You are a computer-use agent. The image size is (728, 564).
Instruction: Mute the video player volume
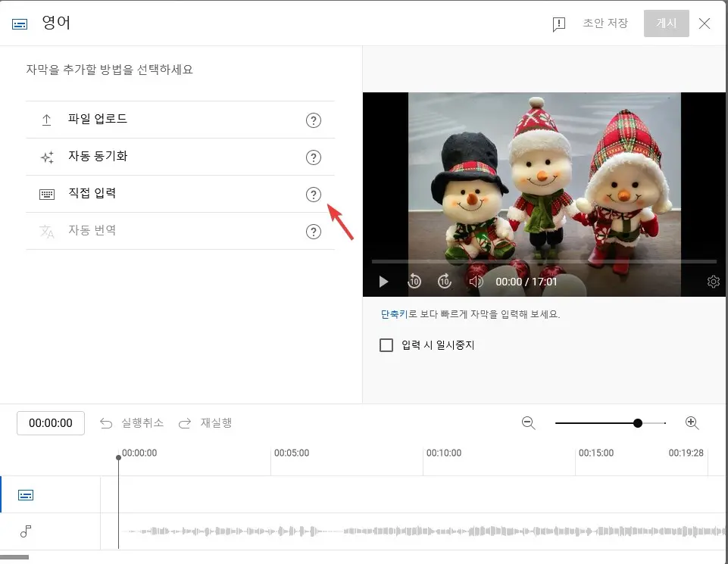[x=476, y=281]
